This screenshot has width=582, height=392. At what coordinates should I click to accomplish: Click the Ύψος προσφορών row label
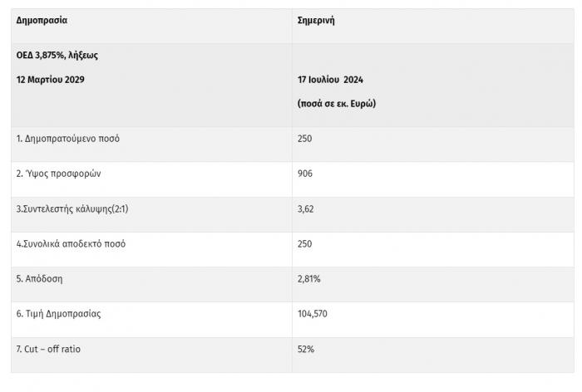(58, 174)
